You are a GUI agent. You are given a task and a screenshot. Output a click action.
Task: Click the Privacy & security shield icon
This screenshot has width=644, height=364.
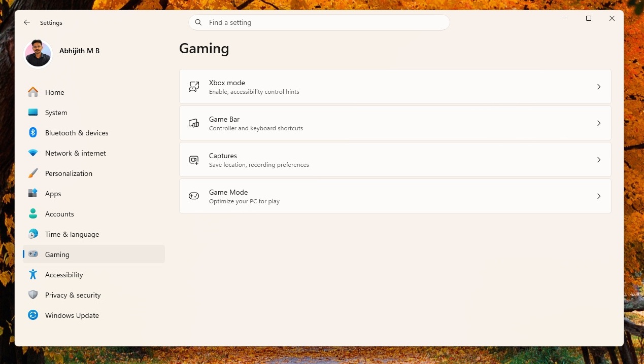click(x=33, y=295)
